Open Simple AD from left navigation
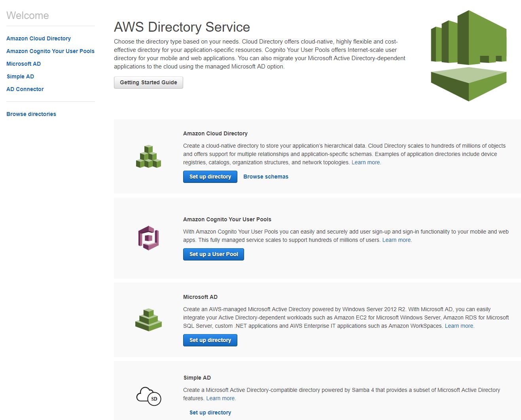521x420 pixels. pos(20,76)
